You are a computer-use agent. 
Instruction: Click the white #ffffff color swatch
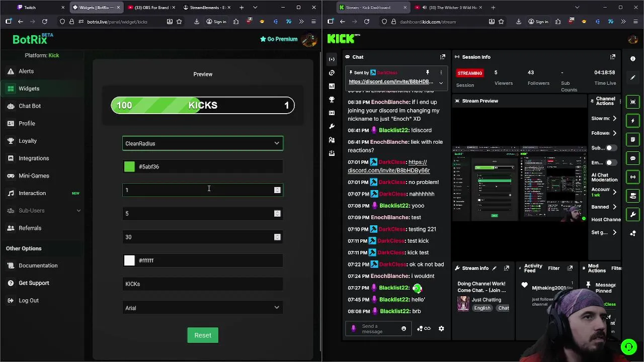(x=129, y=260)
